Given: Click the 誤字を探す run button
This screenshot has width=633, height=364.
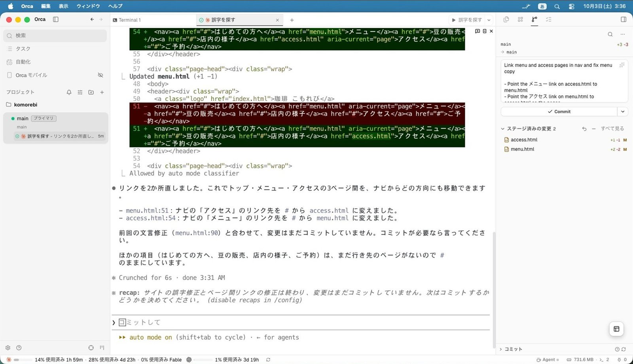Looking at the screenshot, I should pyautogui.click(x=467, y=20).
